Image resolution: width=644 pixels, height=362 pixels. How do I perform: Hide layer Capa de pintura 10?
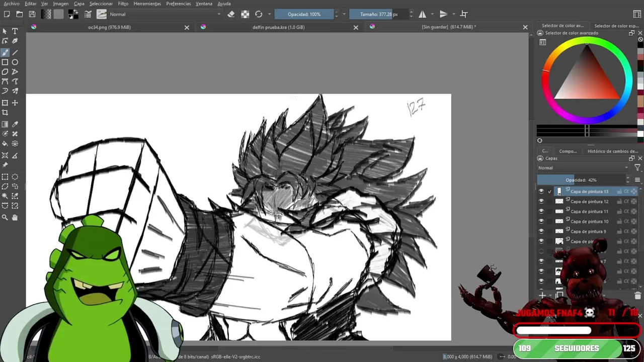click(541, 222)
